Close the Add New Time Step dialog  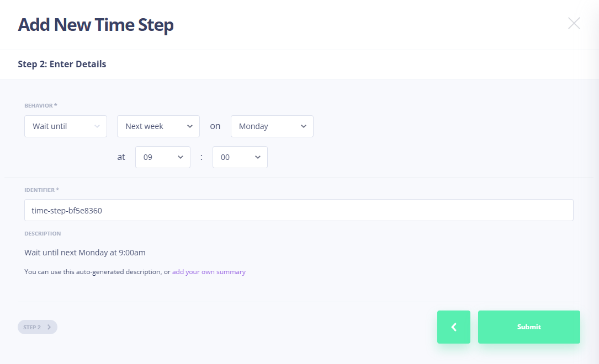[x=574, y=23]
